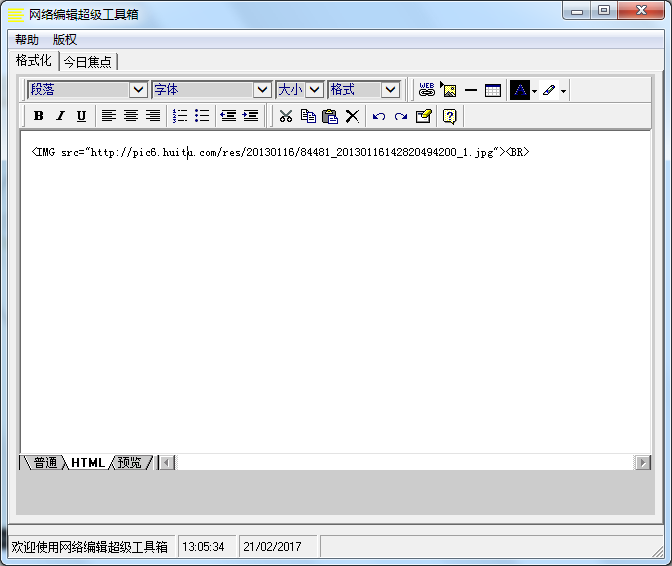Screen dimensions: 672x566
Task: Open the highlight color dropdown arrow
Action: 563,91
